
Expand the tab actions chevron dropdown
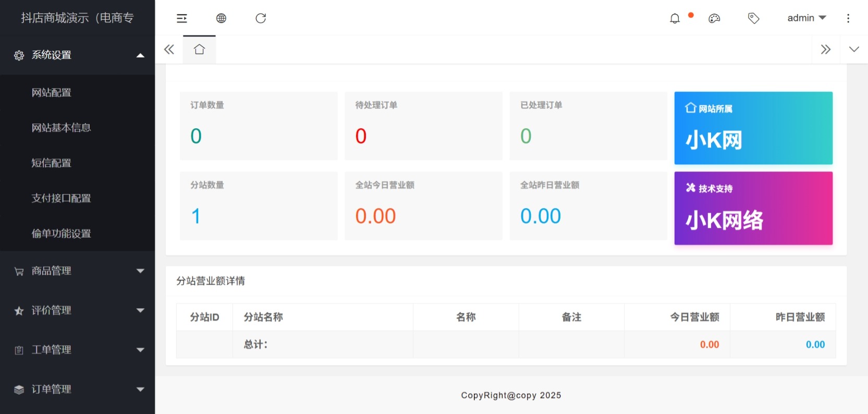(854, 50)
